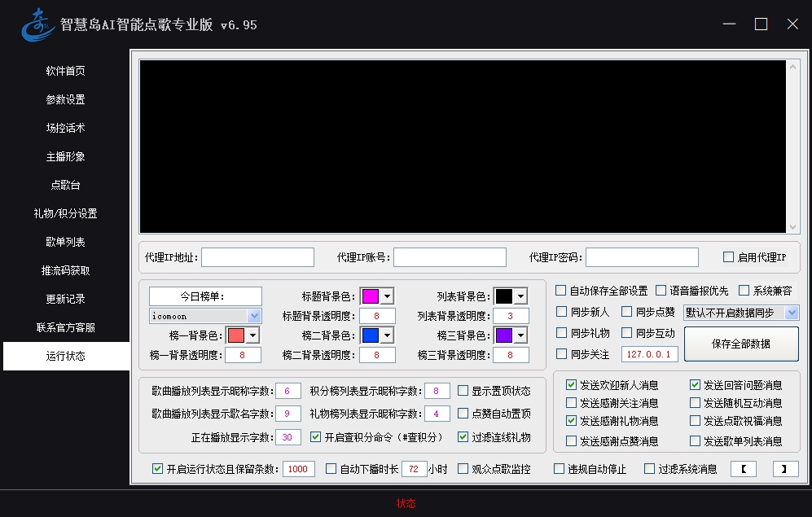Image resolution: width=812 pixels, height=517 pixels.
Task: Click the 今日榜单 button
Action: [205, 296]
